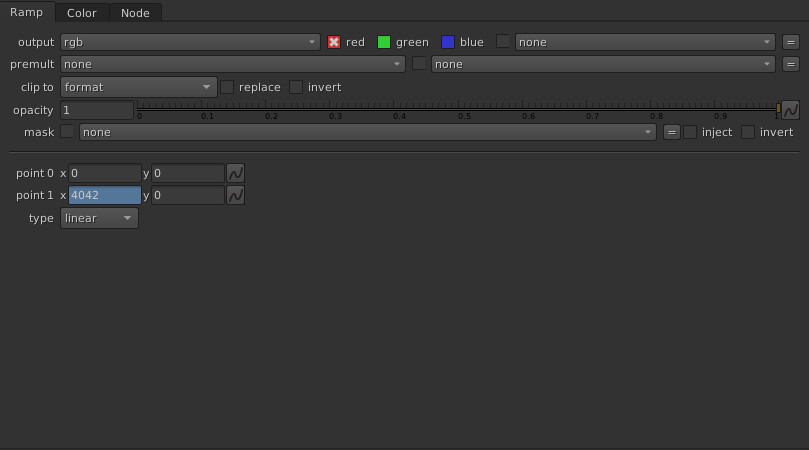Open the clip to format dropdown
809x450 pixels.
point(138,87)
